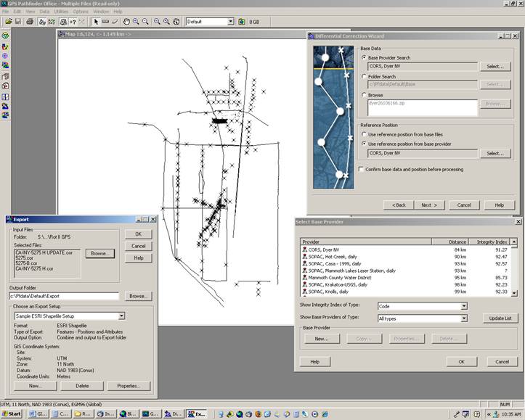
Task: Click the Save disk toolbar icon
Action: click(18, 22)
